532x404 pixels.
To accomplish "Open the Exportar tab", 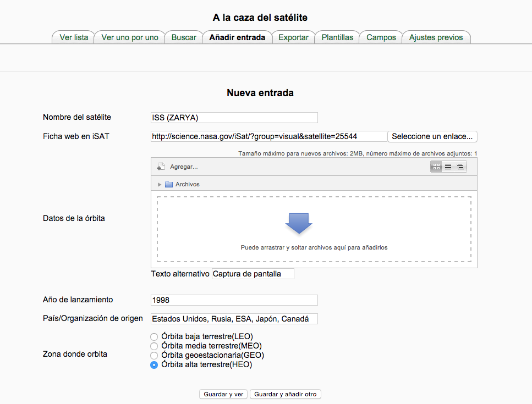I will click(x=293, y=37).
